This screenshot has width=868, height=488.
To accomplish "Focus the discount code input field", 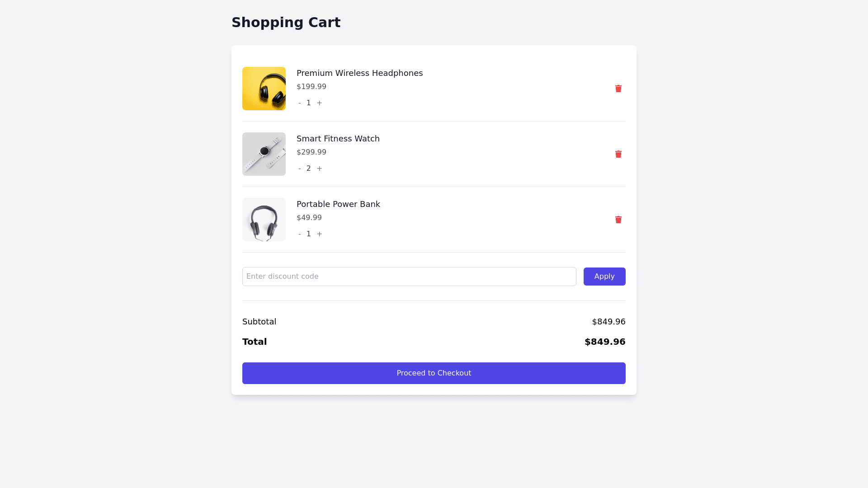I will pos(409,277).
